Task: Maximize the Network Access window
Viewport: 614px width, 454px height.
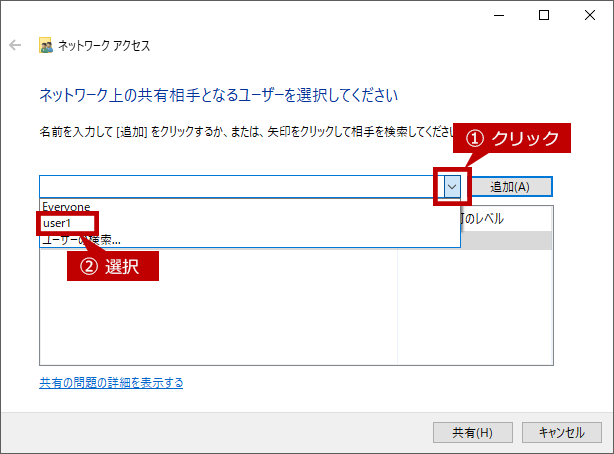Action: pyautogui.click(x=544, y=15)
